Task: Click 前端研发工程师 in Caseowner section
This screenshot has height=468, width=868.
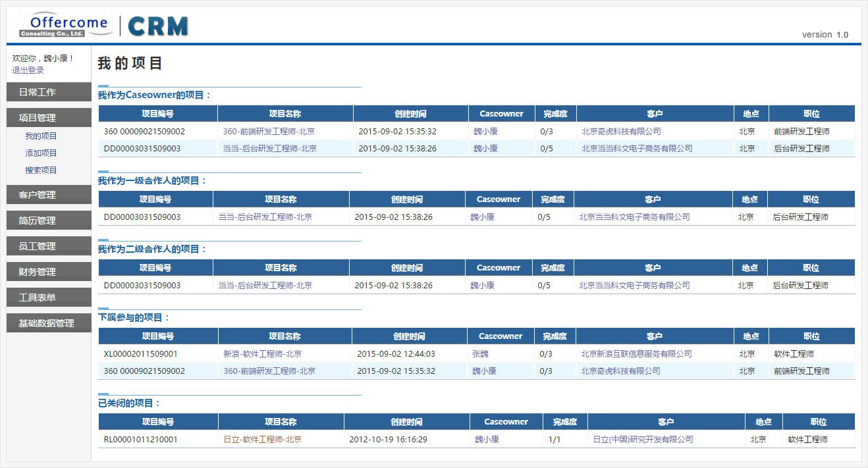Action: click(x=802, y=132)
